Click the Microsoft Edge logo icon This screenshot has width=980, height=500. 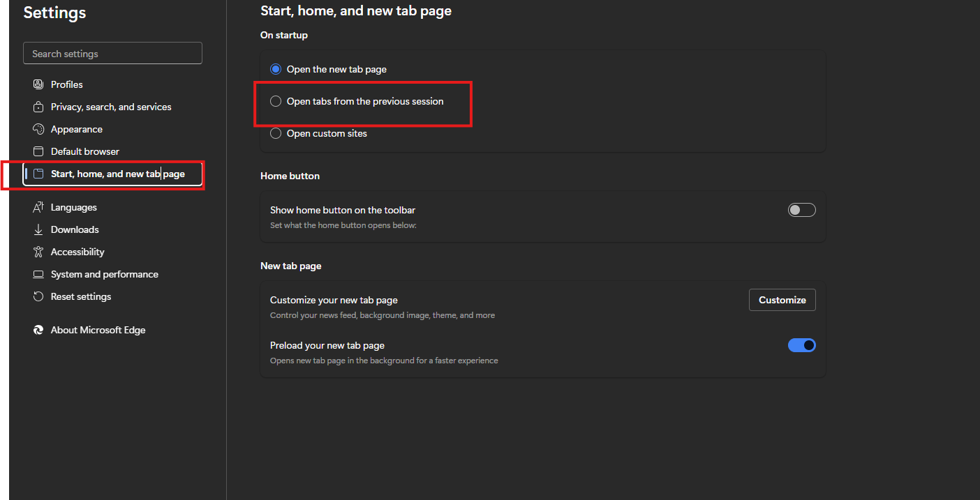click(38, 330)
